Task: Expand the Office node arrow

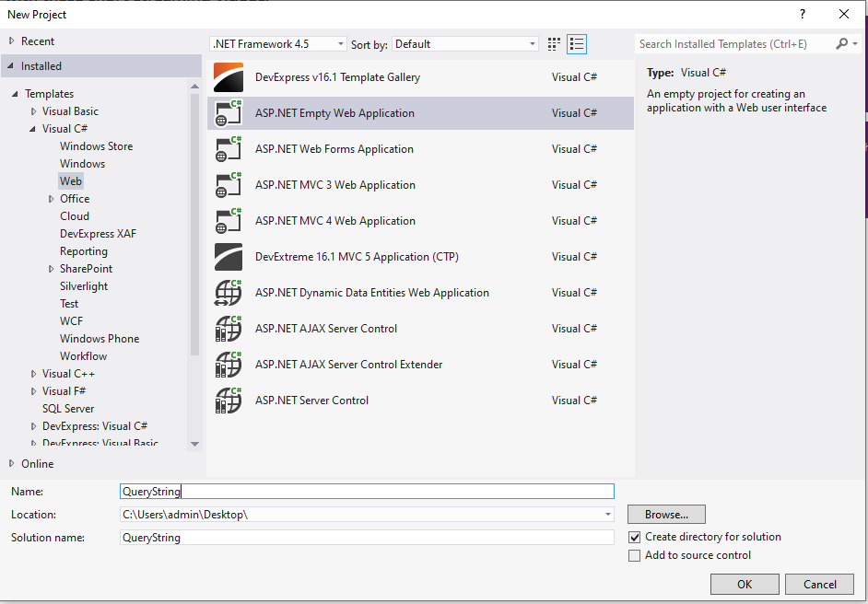Action: click(51, 199)
